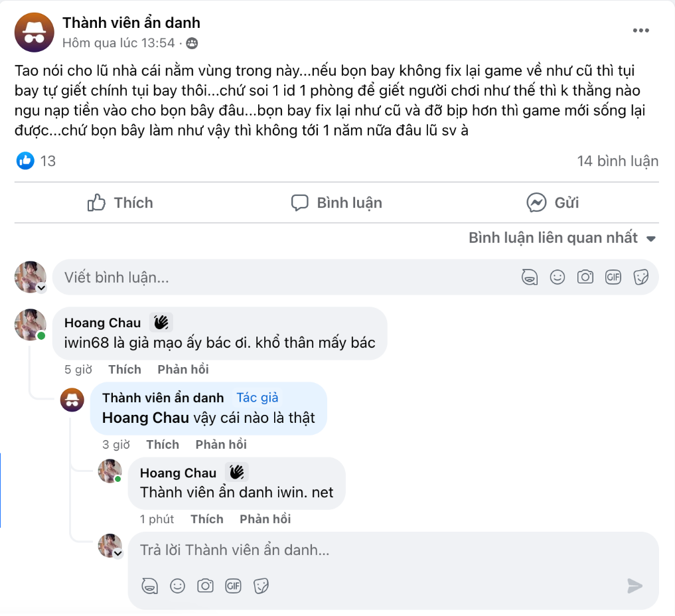This screenshot has height=616, width=675.
Task: Choose sticker icon in top comment box
Action: (x=640, y=277)
